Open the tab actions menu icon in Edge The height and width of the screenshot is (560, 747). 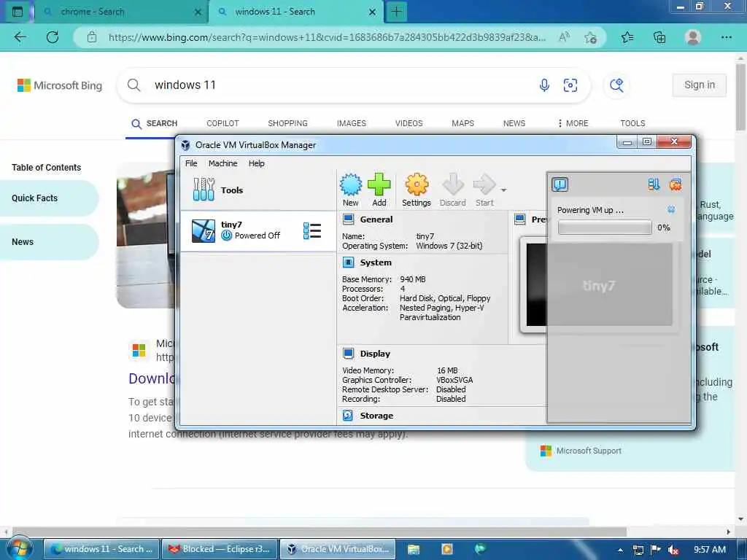point(18,12)
